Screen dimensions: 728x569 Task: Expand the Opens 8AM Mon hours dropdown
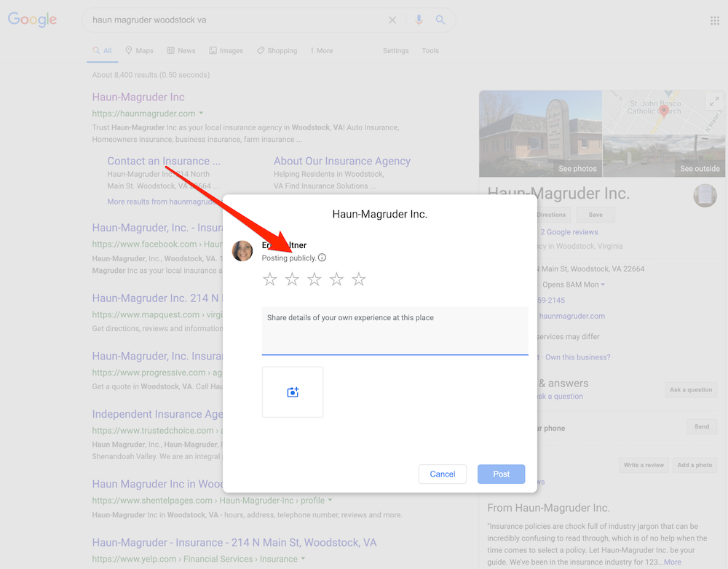coord(603,284)
